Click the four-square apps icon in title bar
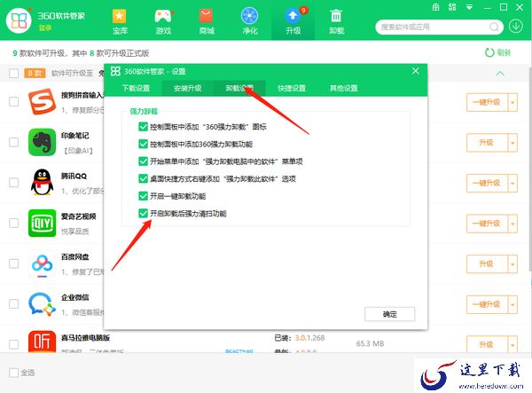 (x=452, y=7)
